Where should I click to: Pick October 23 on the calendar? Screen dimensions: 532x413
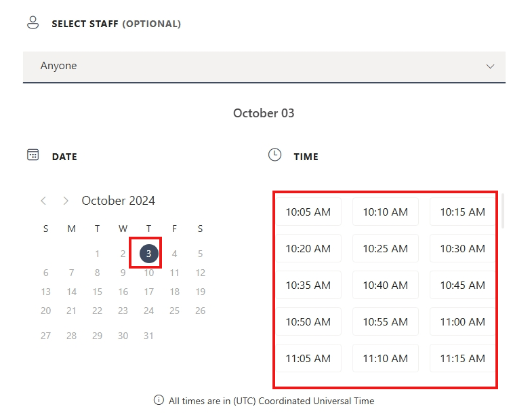pos(123,311)
